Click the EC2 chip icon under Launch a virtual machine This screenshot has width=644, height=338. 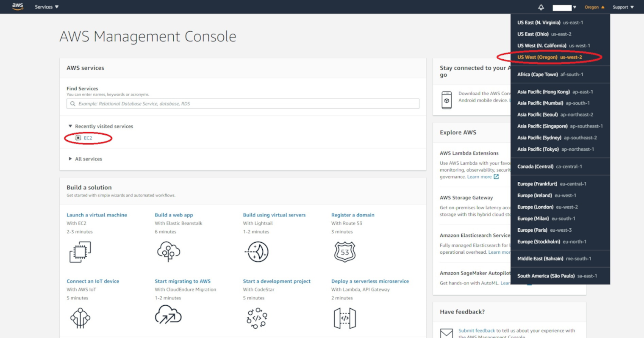click(x=80, y=252)
